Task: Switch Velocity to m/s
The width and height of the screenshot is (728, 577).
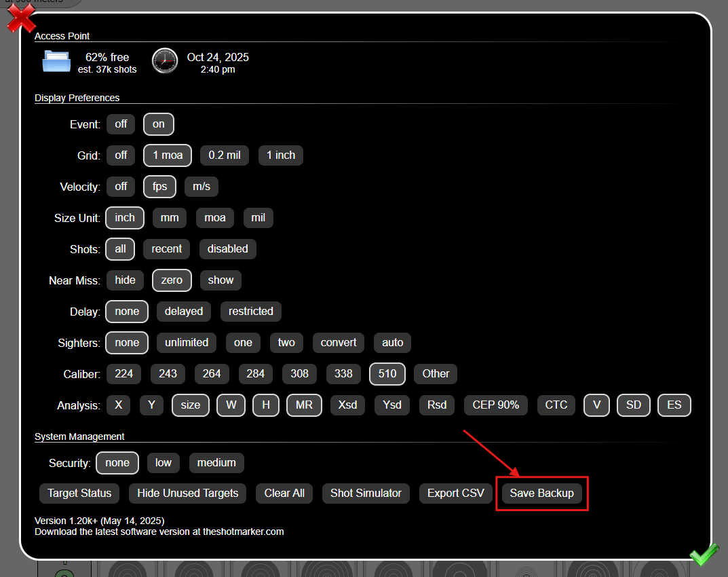Action: tap(202, 187)
